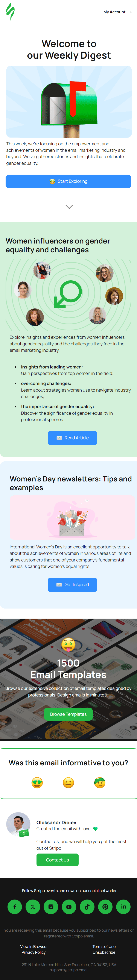Screen dimensions: 137x980
Task: Click the Get Inspired button
Action: (73, 585)
